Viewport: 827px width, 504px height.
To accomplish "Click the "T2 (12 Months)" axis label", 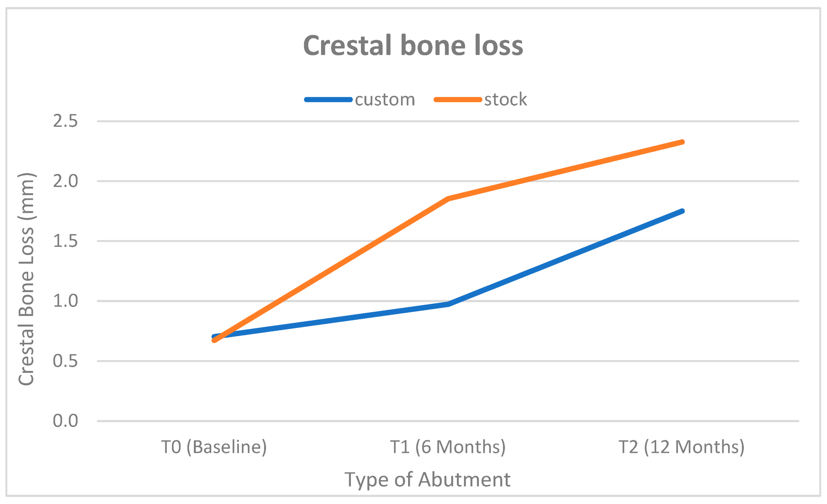I will coord(682,447).
